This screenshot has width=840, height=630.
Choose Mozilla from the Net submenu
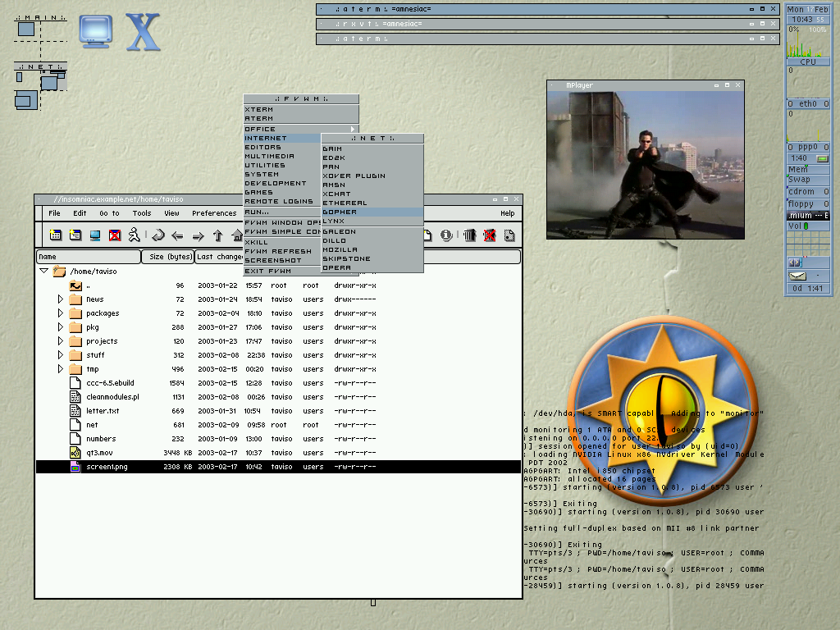340,249
